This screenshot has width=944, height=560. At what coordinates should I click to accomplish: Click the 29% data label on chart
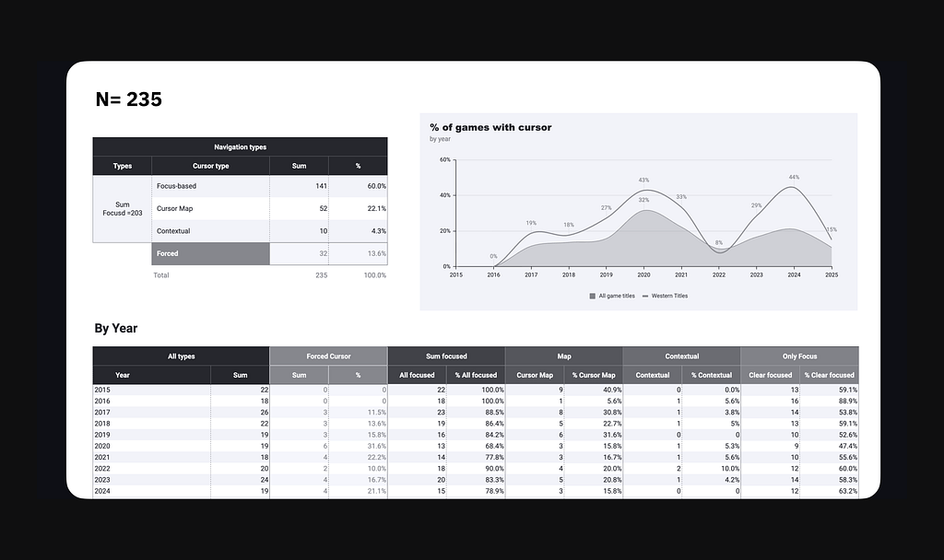pyautogui.click(x=756, y=205)
